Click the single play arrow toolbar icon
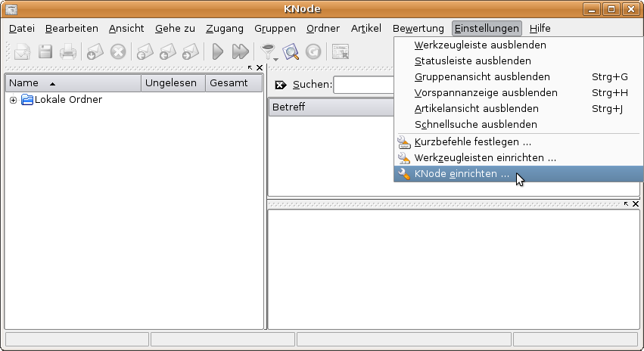 tap(218, 52)
